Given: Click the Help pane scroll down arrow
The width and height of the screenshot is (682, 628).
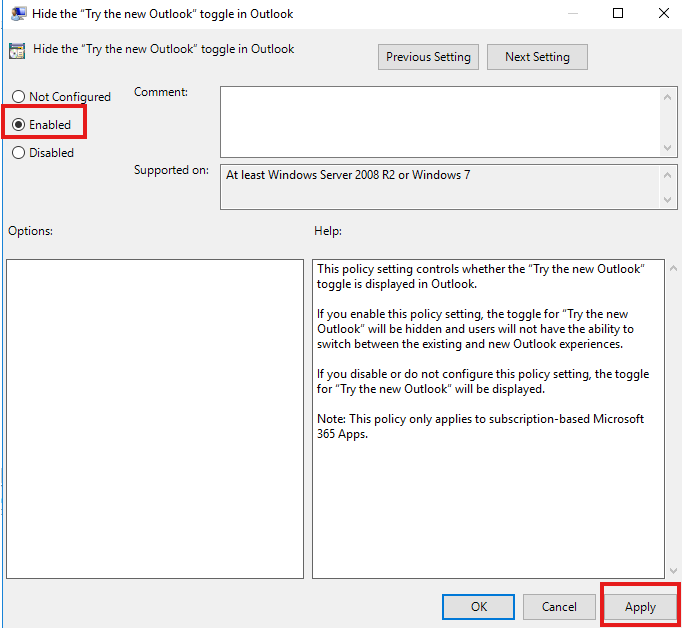Looking at the screenshot, I should 673,571.
